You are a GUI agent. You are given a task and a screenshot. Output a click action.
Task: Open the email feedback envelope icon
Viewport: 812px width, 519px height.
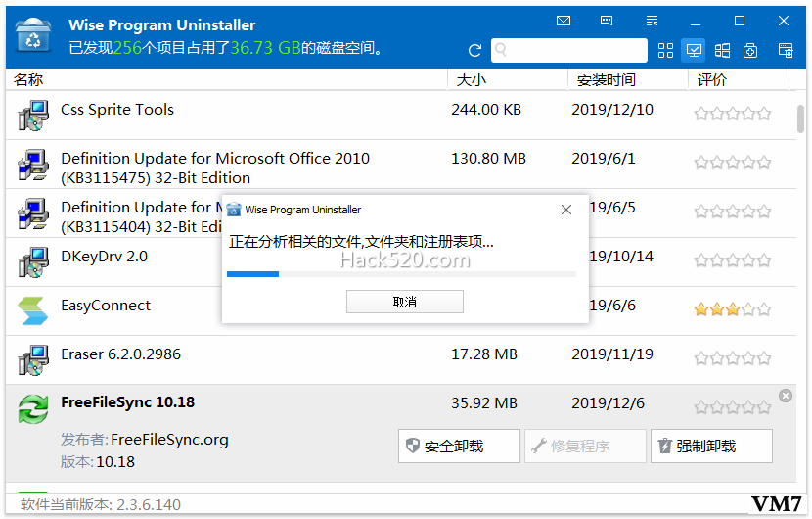click(563, 21)
